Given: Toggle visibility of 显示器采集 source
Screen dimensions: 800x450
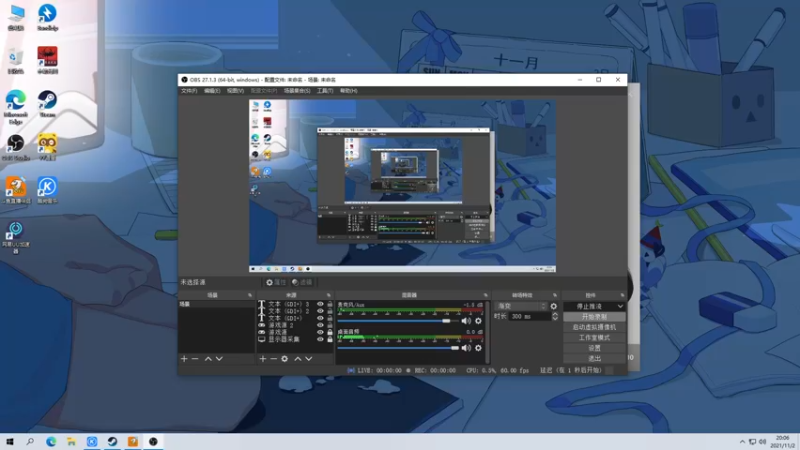Looking at the screenshot, I should (x=320, y=339).
